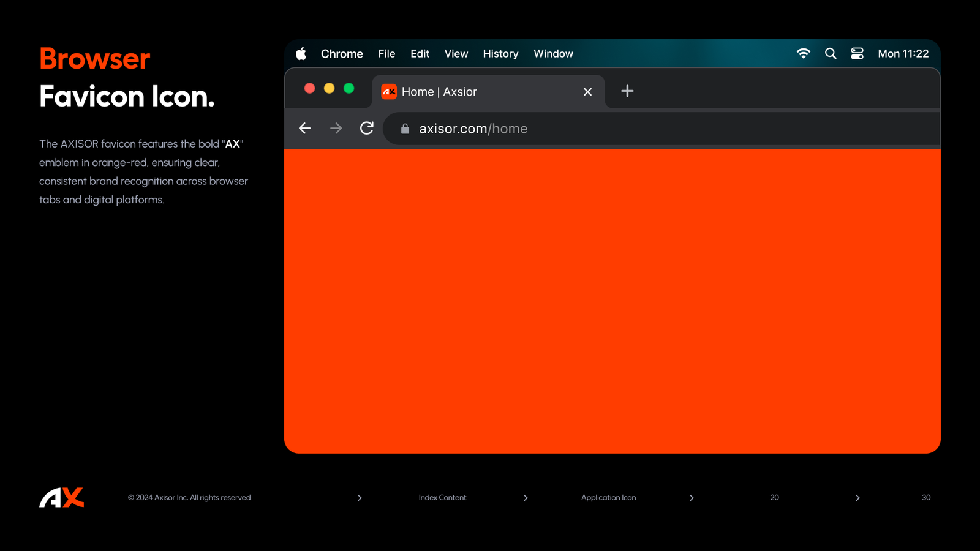The image size is (980, 551).
Task: Select the Home | Axsior tab
Action: (478, 92)
